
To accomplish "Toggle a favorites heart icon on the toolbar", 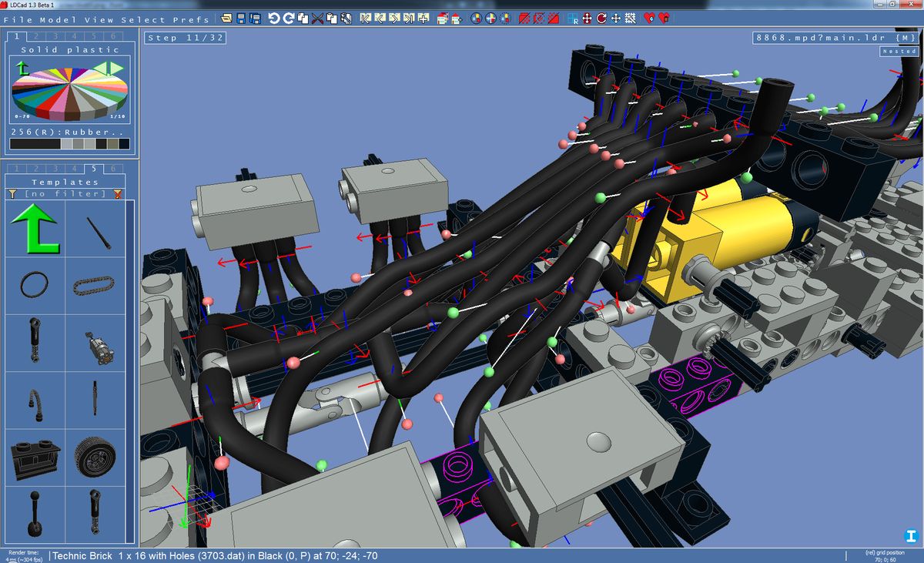I will (648, 18).
